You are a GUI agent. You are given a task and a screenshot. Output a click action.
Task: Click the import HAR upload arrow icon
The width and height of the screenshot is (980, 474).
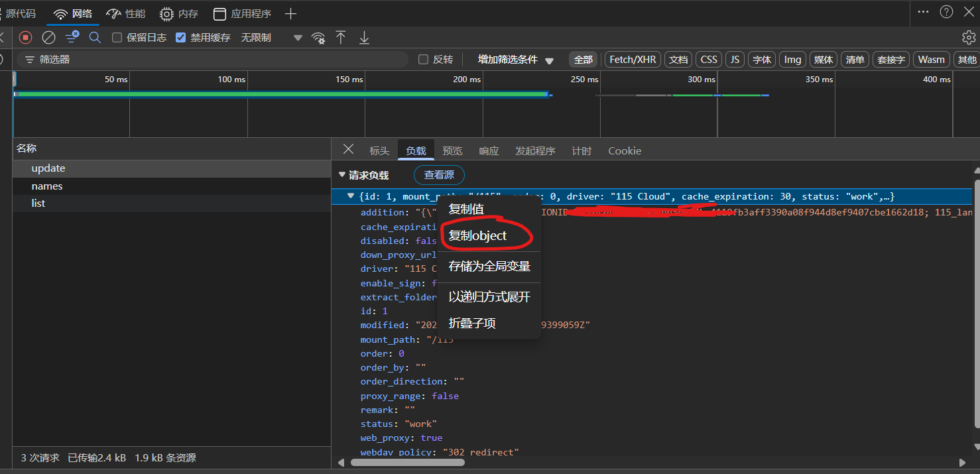341,38
